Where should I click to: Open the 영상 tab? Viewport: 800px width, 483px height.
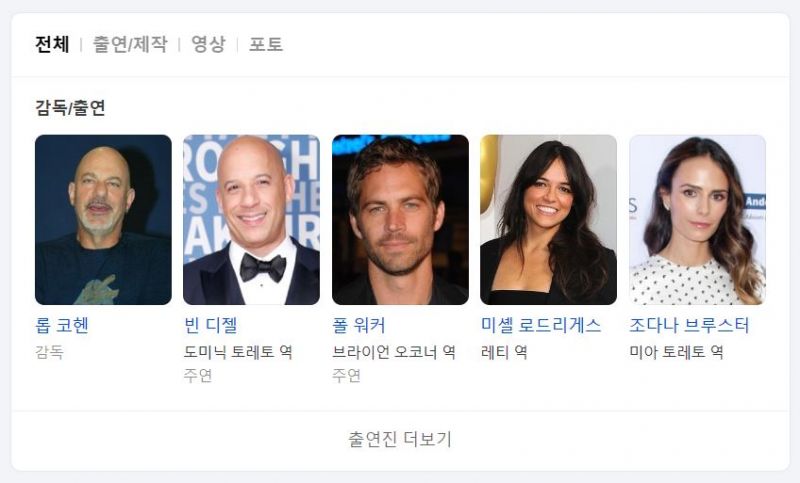point(208,44)
